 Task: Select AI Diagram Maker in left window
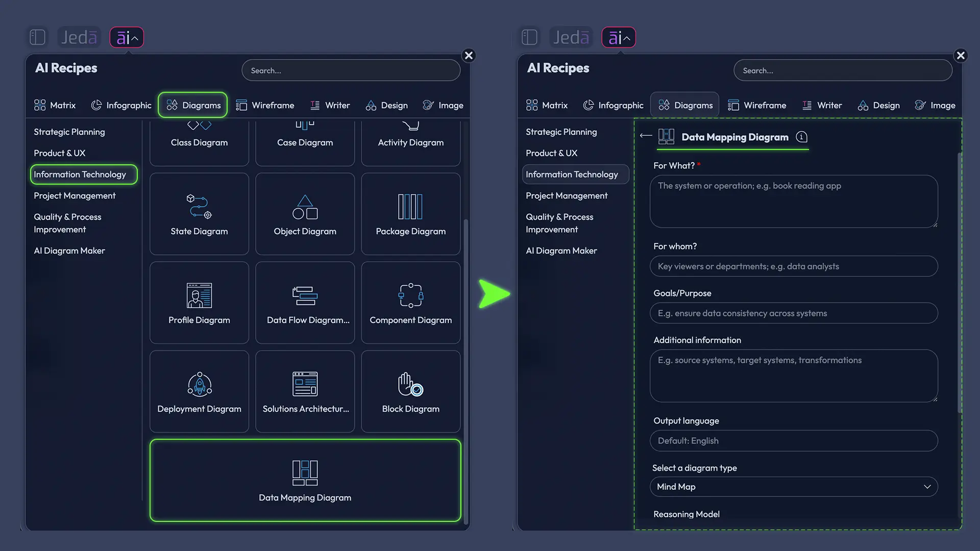69,251
